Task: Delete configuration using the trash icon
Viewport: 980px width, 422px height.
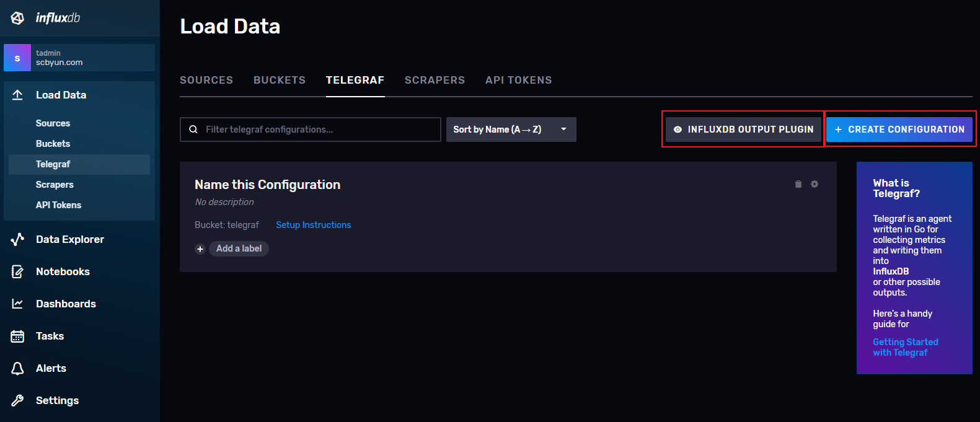Action: pos(798,184)
